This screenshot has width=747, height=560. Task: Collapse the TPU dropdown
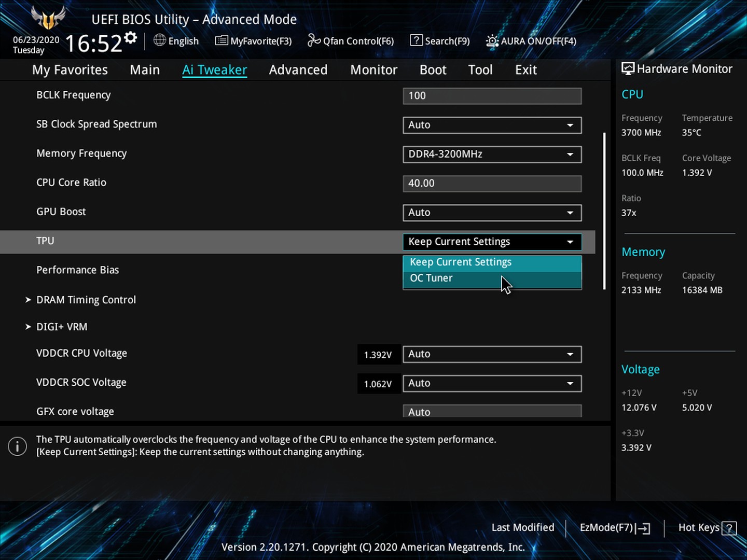[x=492, y=242]
